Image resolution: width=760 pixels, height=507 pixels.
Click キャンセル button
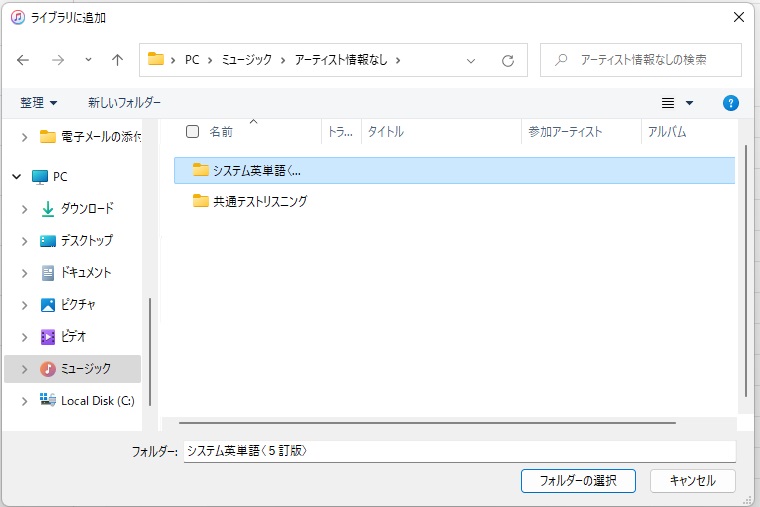[693, 481]
